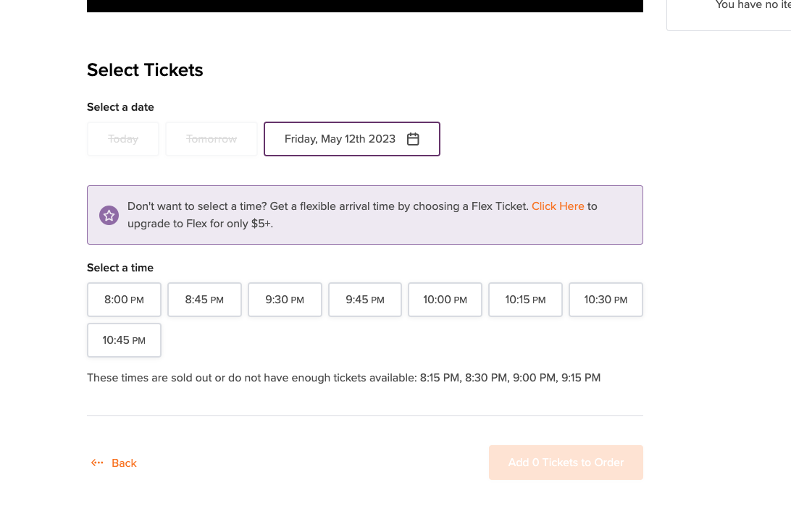
Task: Select the 10:00 PM time slot
Action: (445, 300)
